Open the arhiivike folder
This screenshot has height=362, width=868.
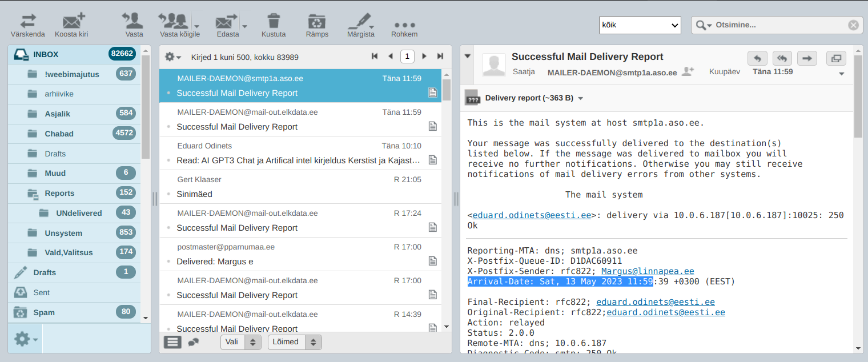(74, 94)
